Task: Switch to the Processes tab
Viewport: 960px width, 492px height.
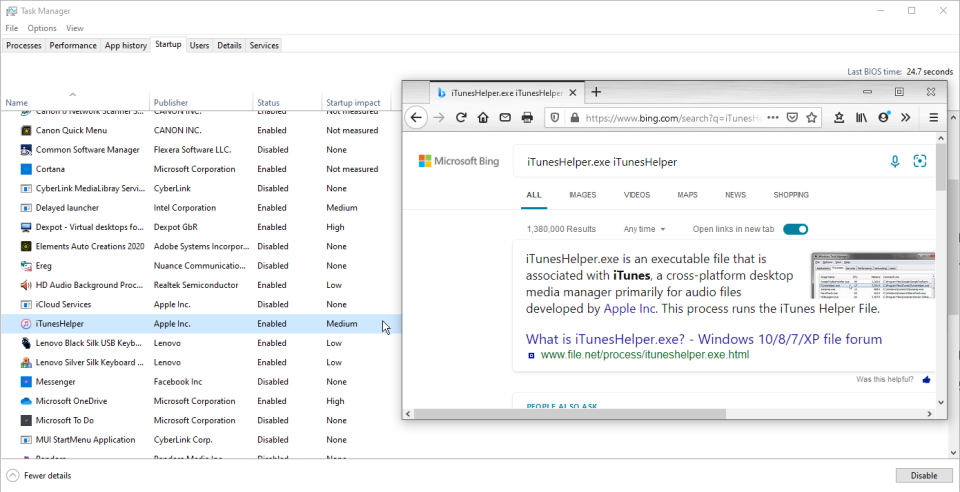Action: pyautogui.click(x=24, y=45)
